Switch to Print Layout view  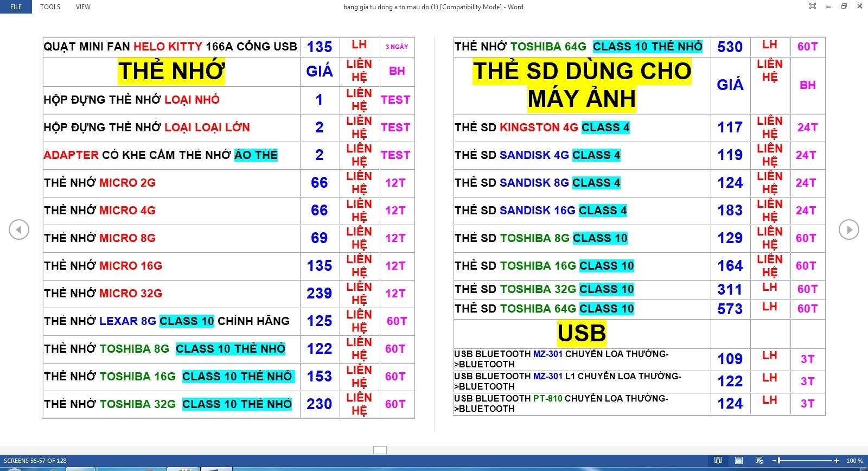point(738,461)
